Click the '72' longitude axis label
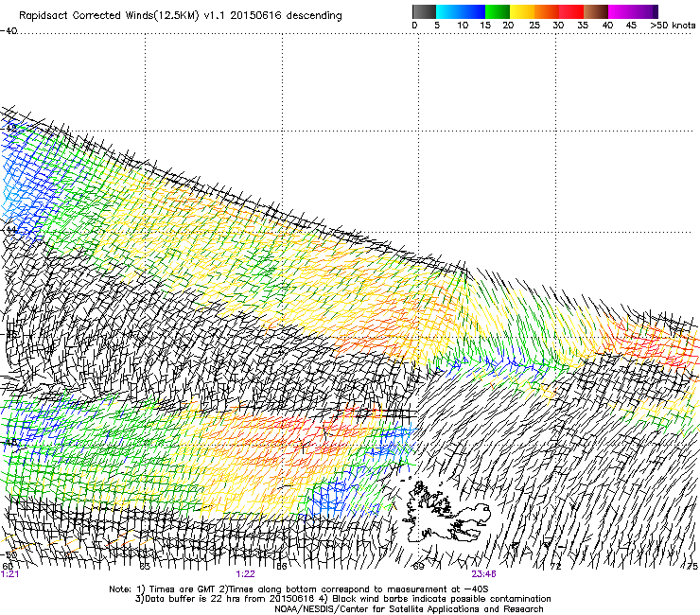 [x=555, y=567]
